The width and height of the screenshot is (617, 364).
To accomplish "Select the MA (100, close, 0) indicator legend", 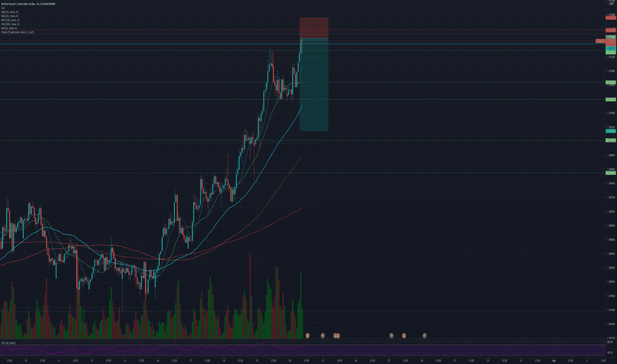I will [x=10, y=20].
